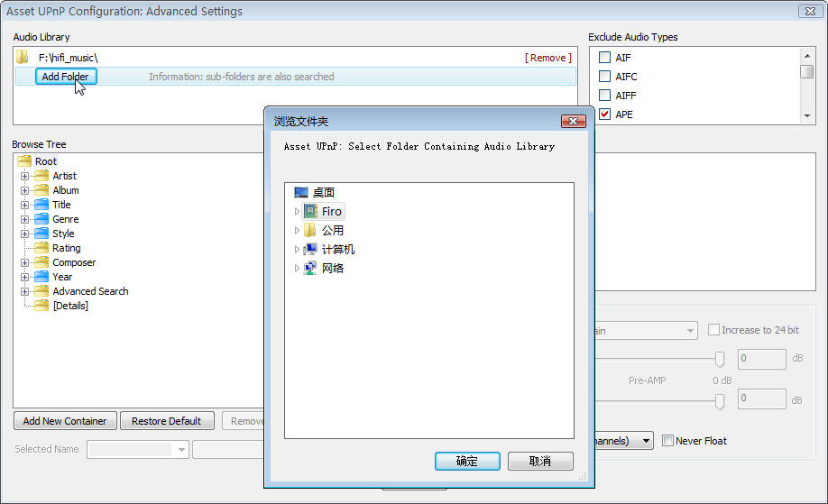Tick the AIF exclude checkbox
Viewport: 828px width, 504px height.
(604, 57)
